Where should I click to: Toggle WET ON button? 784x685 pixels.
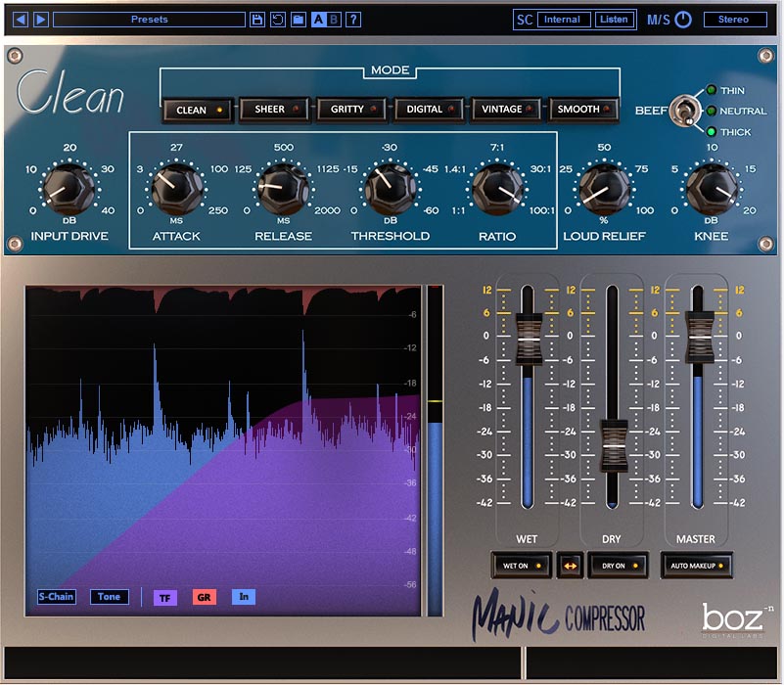pos(521,566)
